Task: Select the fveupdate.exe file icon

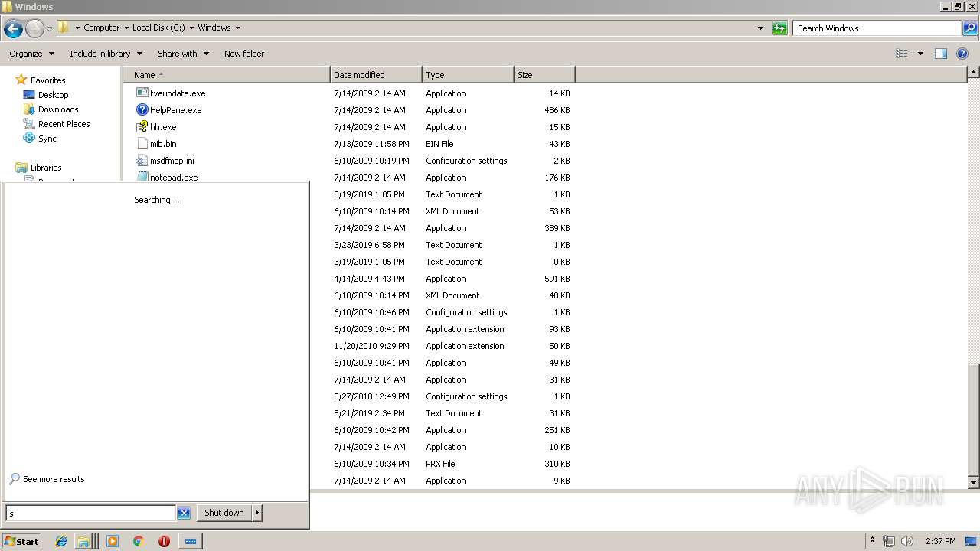Action: point(142,93)
